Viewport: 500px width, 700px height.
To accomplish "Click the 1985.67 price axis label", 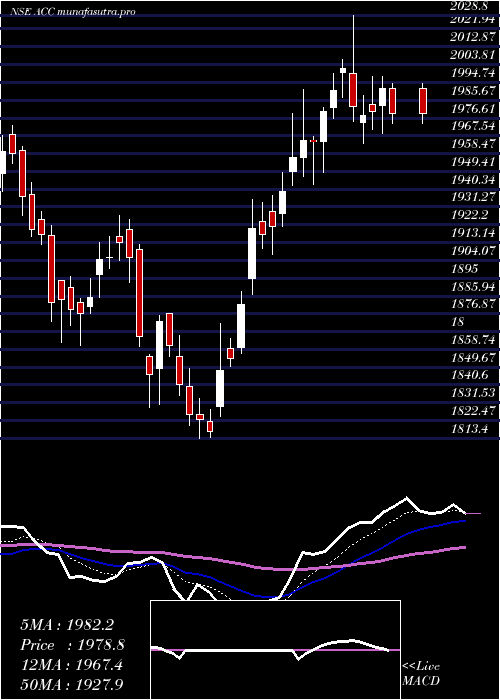I will coord(474,90).
